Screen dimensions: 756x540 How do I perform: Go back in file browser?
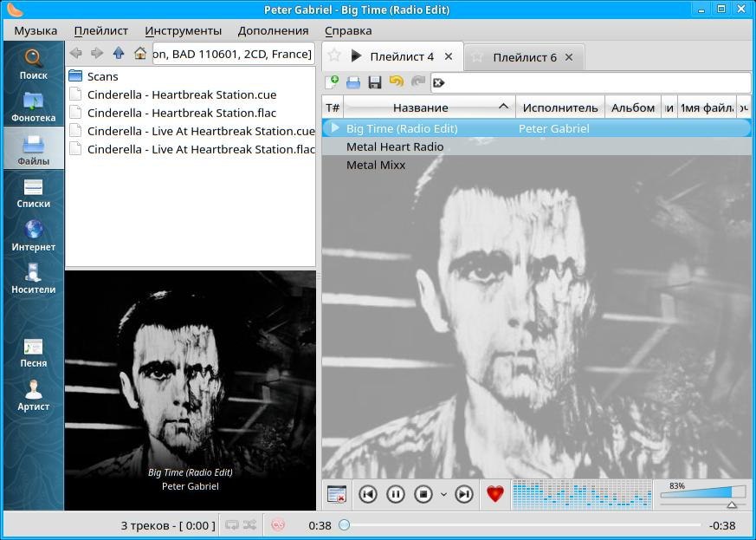(75, 53)
